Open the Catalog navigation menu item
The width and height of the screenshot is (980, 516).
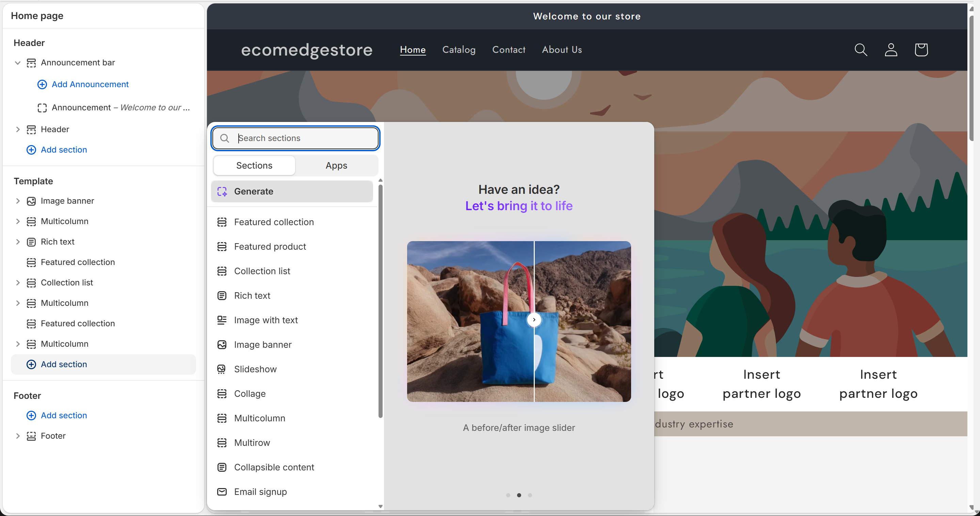pos(459,50)
